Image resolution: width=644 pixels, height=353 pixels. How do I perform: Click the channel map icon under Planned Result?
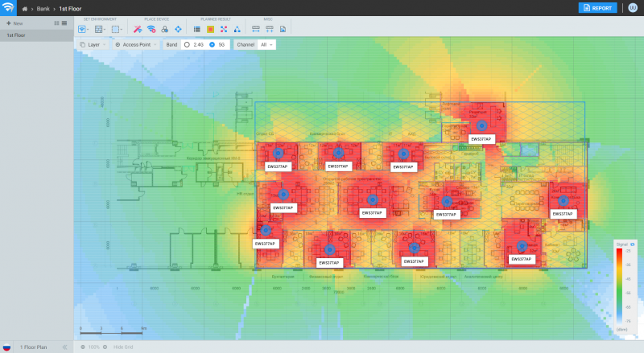224,29
